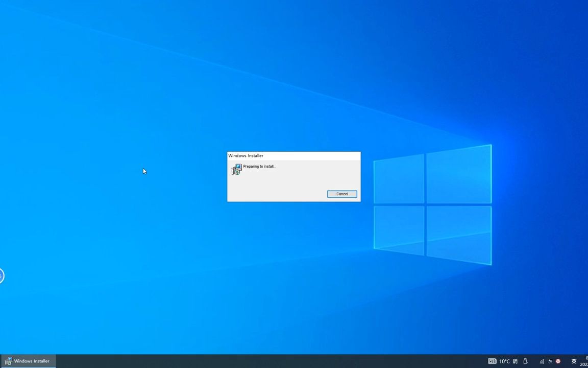Switch input language via the 英 indicator

point(574,361)
